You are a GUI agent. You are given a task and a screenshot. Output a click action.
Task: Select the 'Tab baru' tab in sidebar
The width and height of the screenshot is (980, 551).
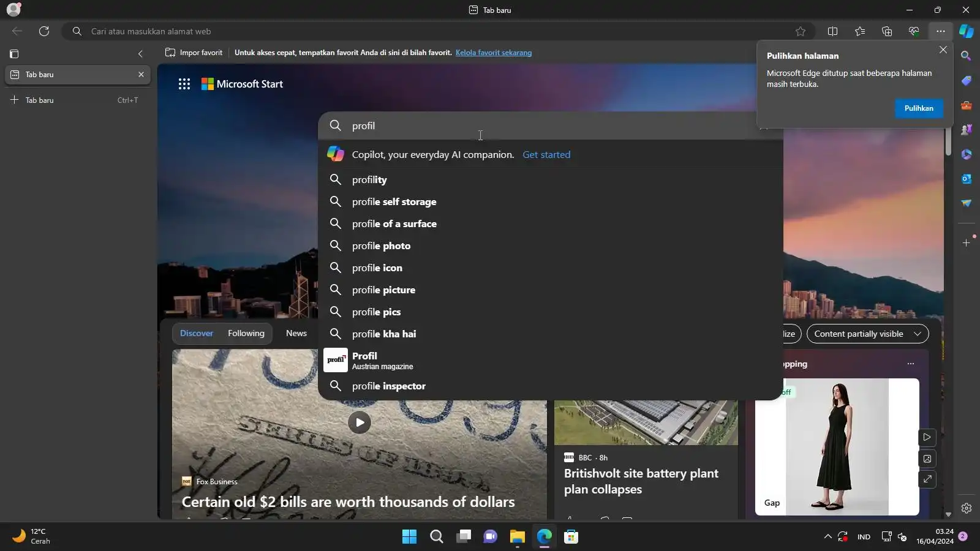tap(77, 75)
